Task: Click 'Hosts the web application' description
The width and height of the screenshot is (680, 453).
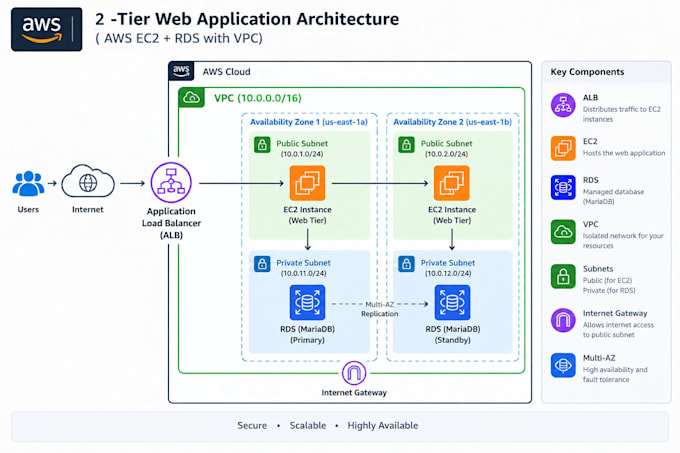Action: pyautogui.click(x=624, y=153)
